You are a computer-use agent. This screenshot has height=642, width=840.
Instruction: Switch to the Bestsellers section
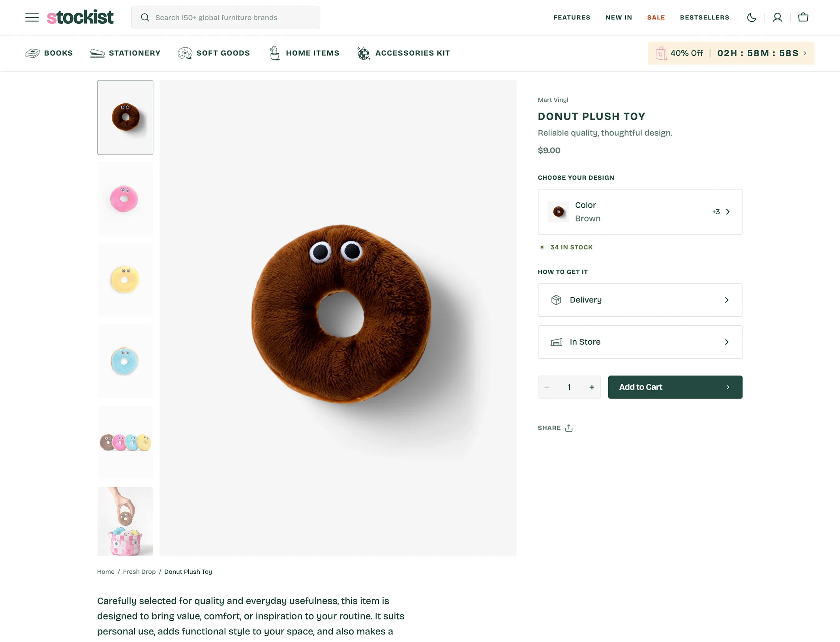point(705,17)
